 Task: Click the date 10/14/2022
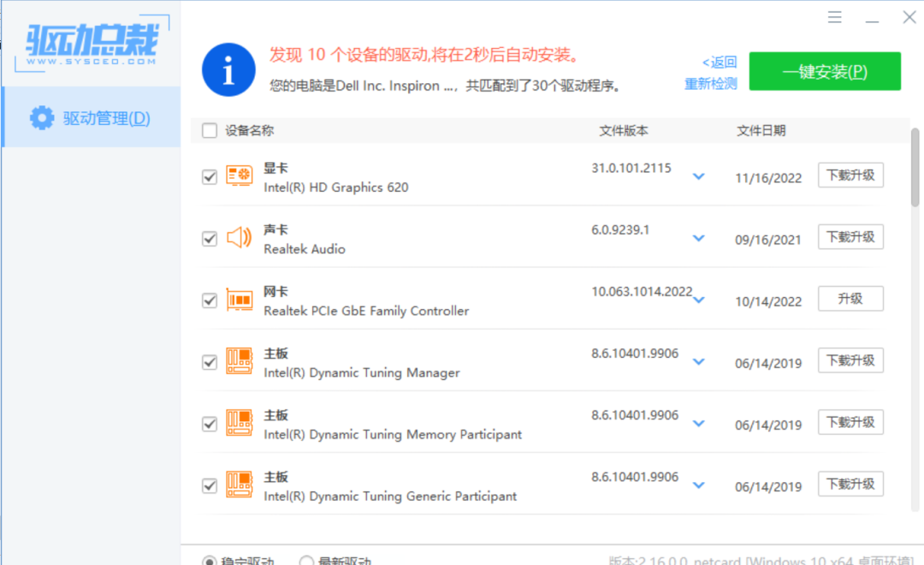[768, 301]
